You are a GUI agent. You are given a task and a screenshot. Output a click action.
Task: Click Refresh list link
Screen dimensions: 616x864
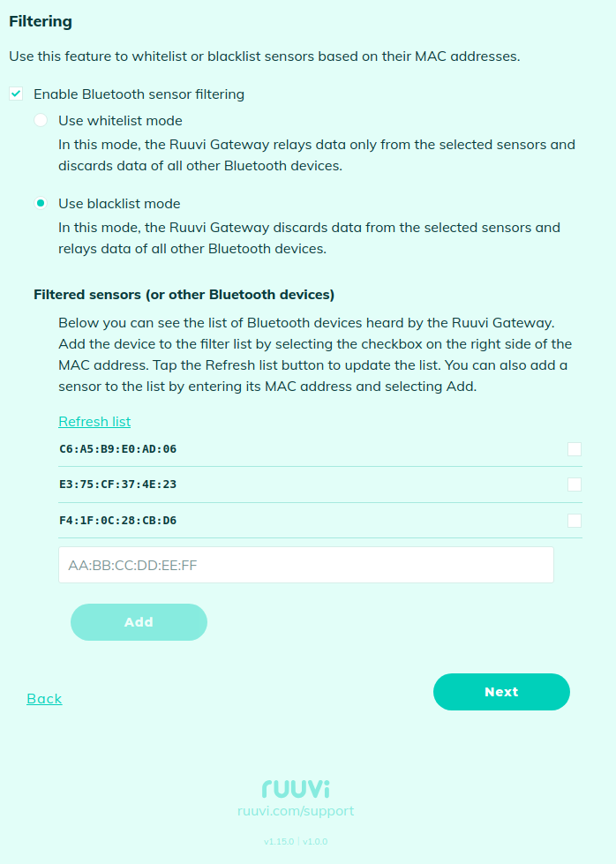pyautogui.click(x=94, y=421)
